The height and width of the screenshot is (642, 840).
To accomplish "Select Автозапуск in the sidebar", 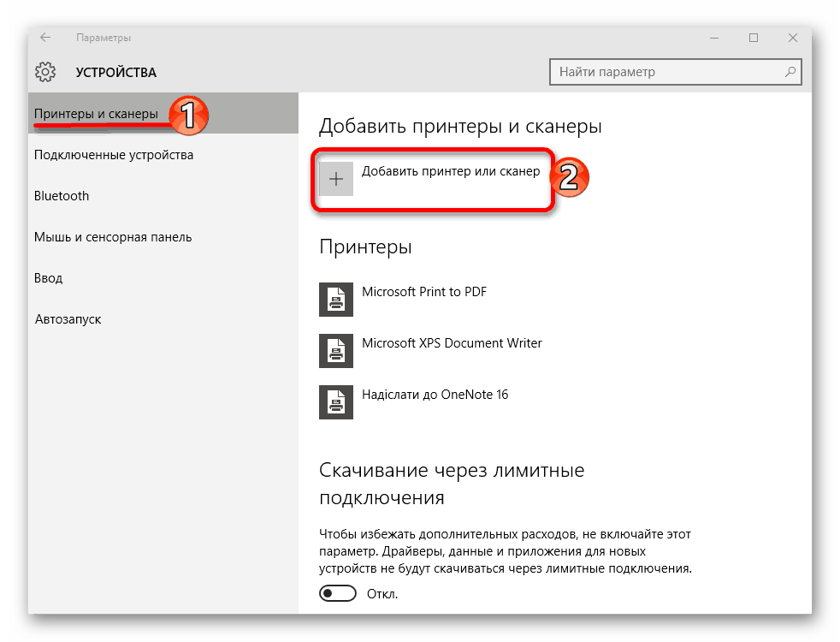I will [68, 319].
